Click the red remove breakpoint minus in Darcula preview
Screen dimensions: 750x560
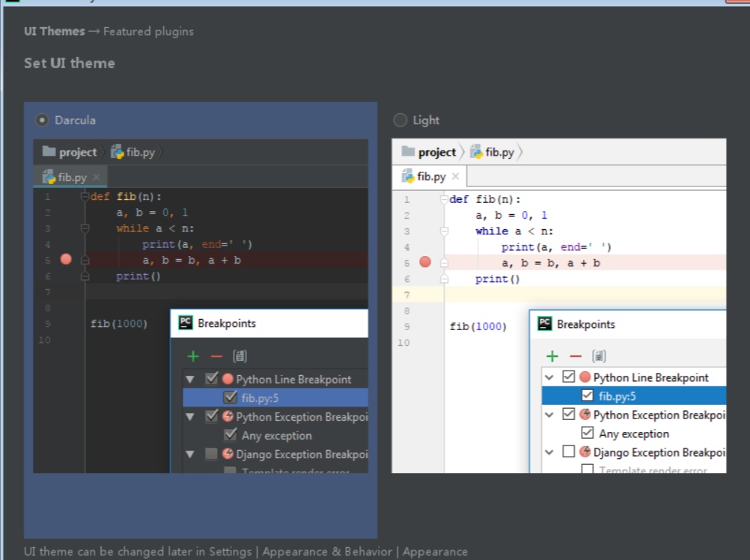(216, 356)
